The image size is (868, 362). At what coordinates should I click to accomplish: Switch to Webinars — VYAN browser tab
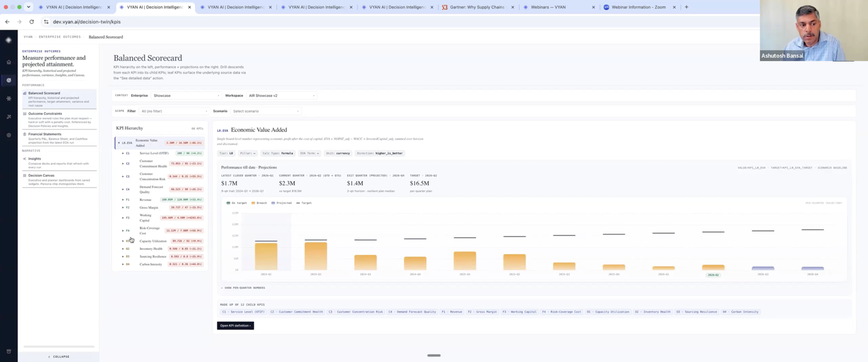(558, 7)
